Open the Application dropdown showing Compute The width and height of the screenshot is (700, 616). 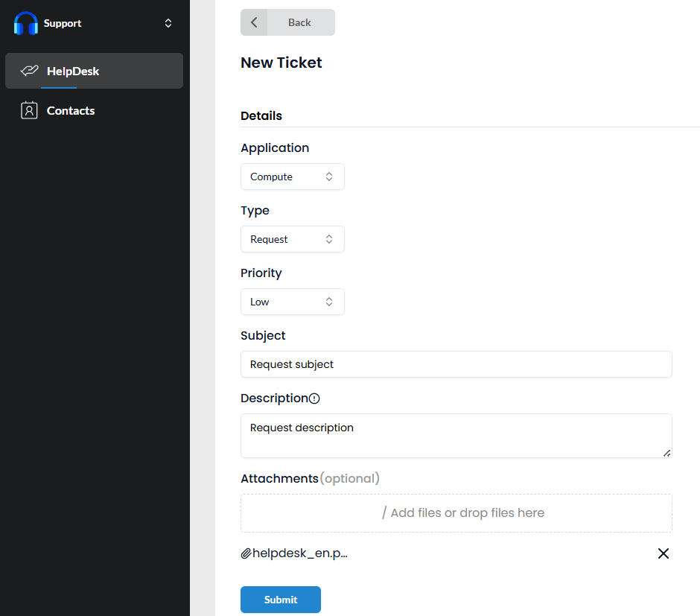[x=292, y=177]
